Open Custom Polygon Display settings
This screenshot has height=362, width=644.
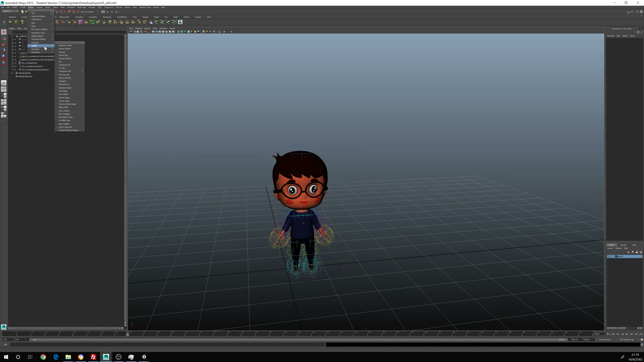point(70,130)
